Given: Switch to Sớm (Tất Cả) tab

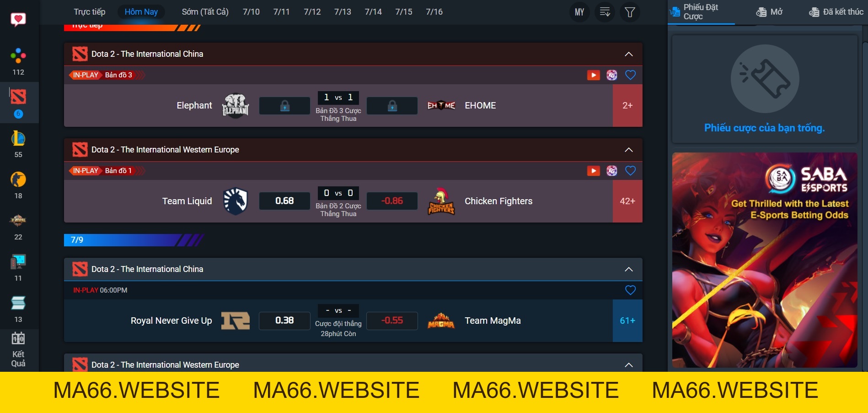Looking at the screenshot, I should 205,12.
